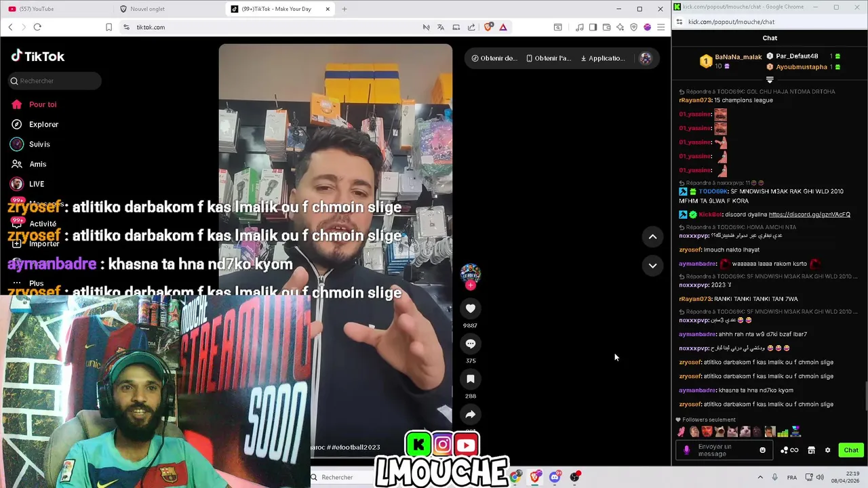The width and height of the screenshot is (868, 488).
Task: Open the Brave media playlist music icon
Action: tap(580, 27)
